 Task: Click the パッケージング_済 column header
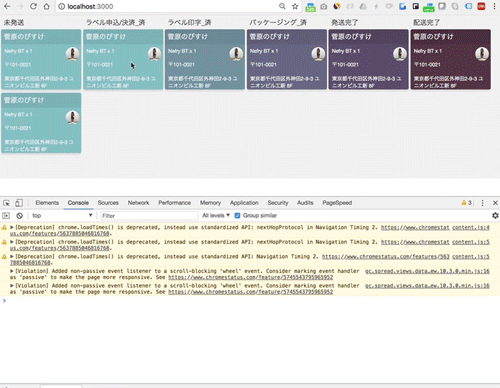[278, 22]
